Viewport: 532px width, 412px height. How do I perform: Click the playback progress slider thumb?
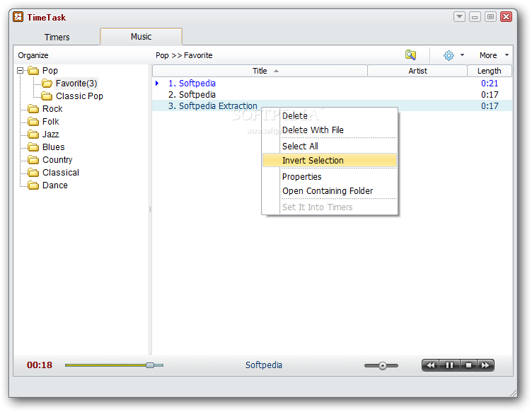150,365
